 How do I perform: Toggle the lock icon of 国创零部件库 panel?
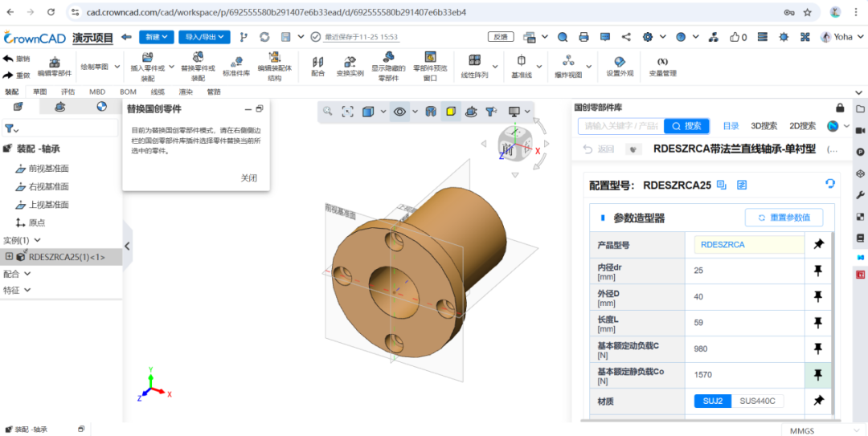(840, 108)
